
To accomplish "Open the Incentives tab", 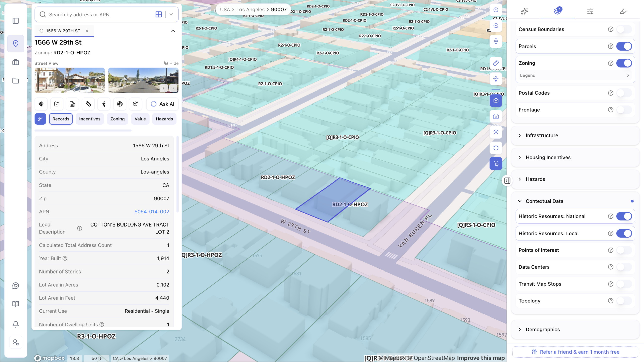I will point(90,119).
